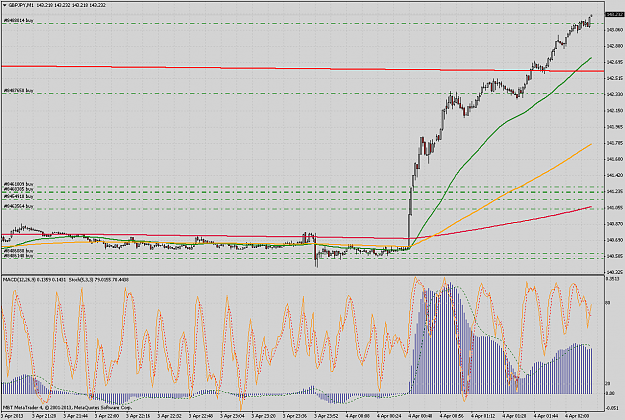Image resolution: width=625 pixels, height=420 pixels.
Task: Click the GBPJPY,M1 chart title text
Action: [x=19, y=6]
